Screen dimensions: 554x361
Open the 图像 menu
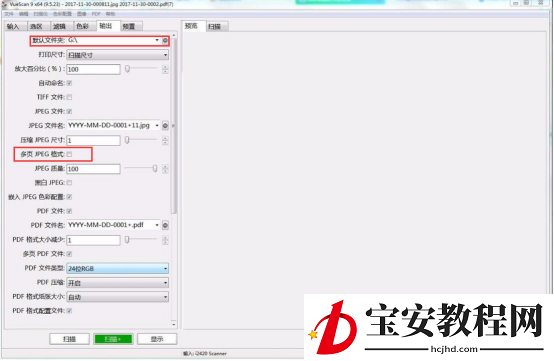(82, 14)
